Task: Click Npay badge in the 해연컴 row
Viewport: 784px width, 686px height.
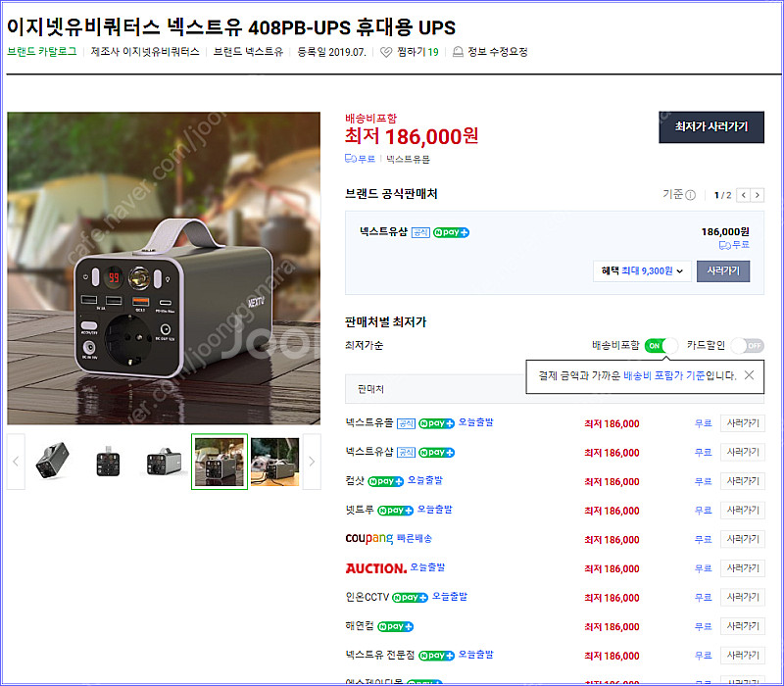Action: pos(395,626)
